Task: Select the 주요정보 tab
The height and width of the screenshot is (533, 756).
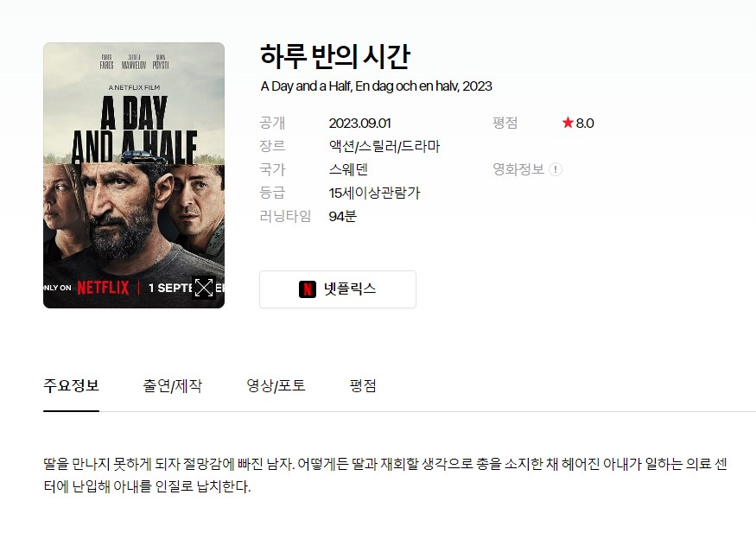Action: (72, 385)
